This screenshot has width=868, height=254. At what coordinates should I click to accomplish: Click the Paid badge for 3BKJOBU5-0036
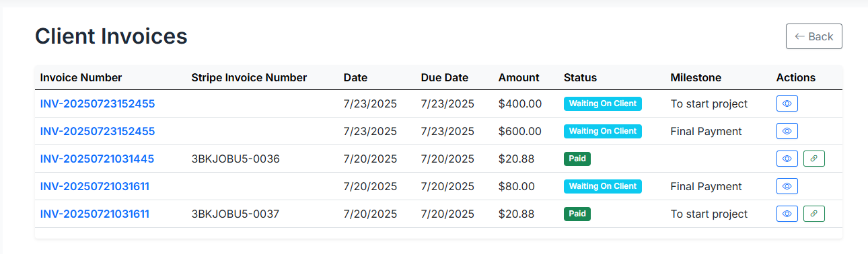coord(577,159)
